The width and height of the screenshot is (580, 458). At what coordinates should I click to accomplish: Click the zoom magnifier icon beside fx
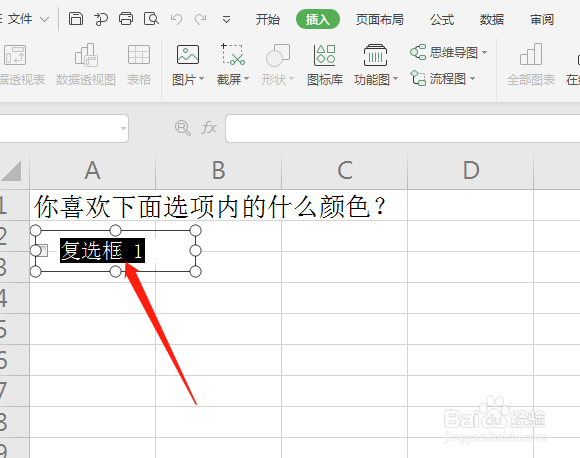[182, 128]
